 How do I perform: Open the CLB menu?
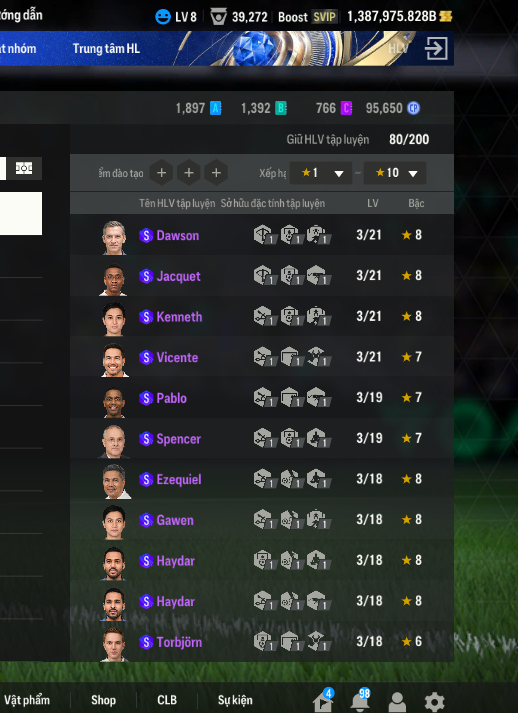pos(167,700)
